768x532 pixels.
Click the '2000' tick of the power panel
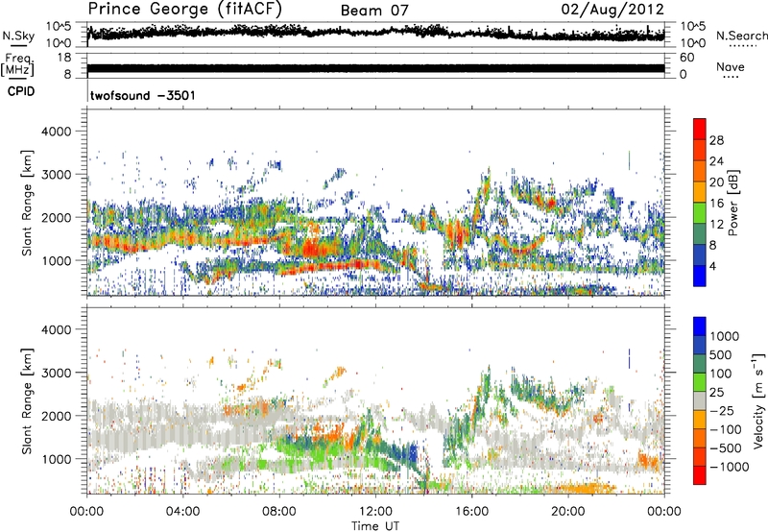tap(57, 217)
